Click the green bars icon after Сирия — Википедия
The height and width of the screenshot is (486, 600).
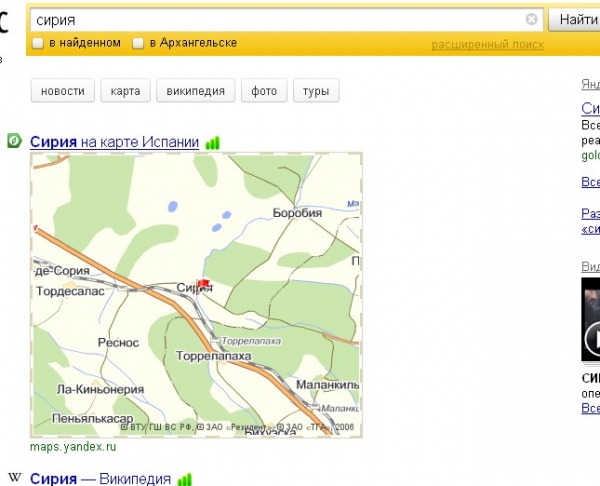(185, 479)
